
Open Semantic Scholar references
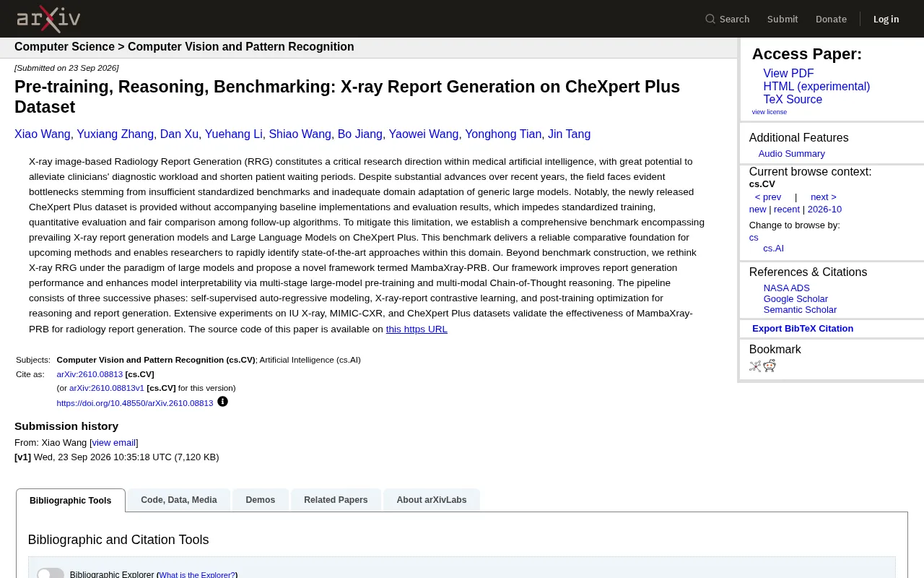[x=800, y=310]
